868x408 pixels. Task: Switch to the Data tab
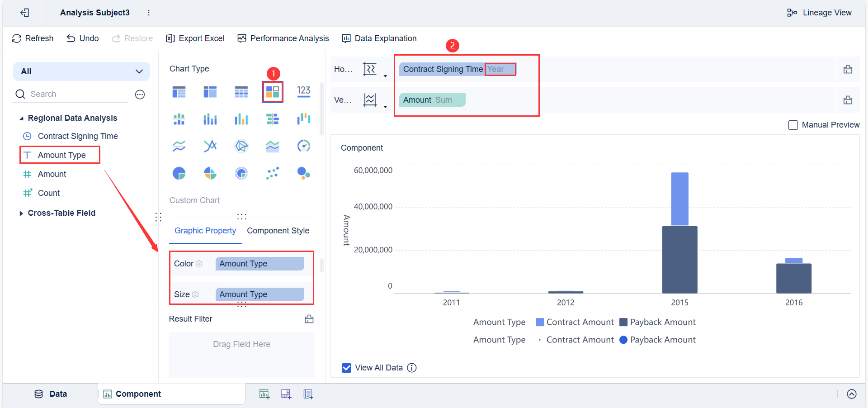51,394
